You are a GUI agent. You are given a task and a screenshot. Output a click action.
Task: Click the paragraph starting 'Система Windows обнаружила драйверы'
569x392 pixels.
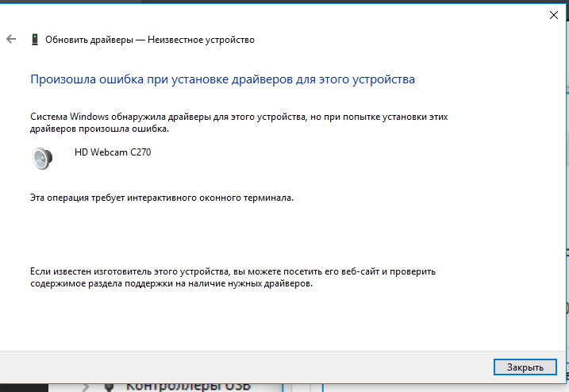(x=239, y=123)
